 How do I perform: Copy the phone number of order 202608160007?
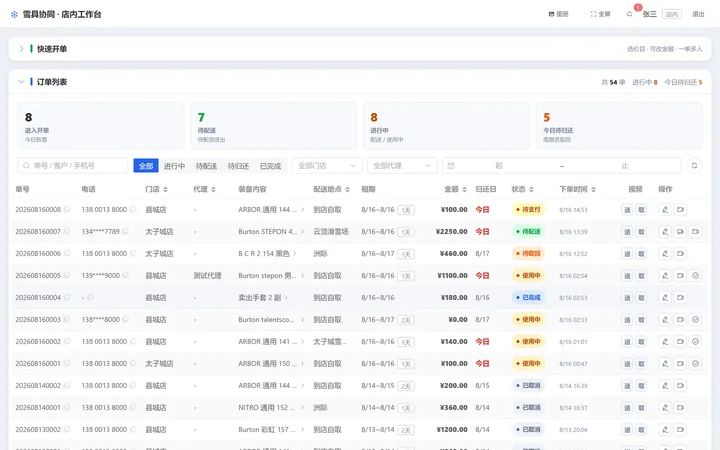(126, 231)
